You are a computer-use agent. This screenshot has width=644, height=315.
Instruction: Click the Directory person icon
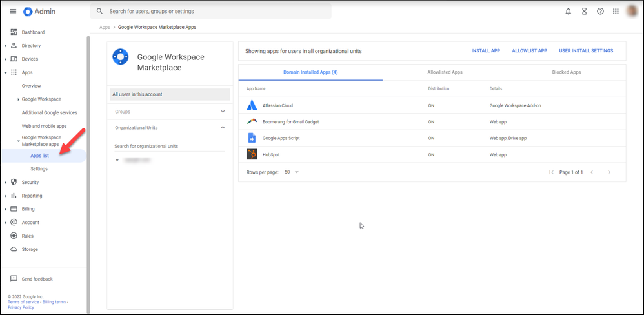point(14,46)
